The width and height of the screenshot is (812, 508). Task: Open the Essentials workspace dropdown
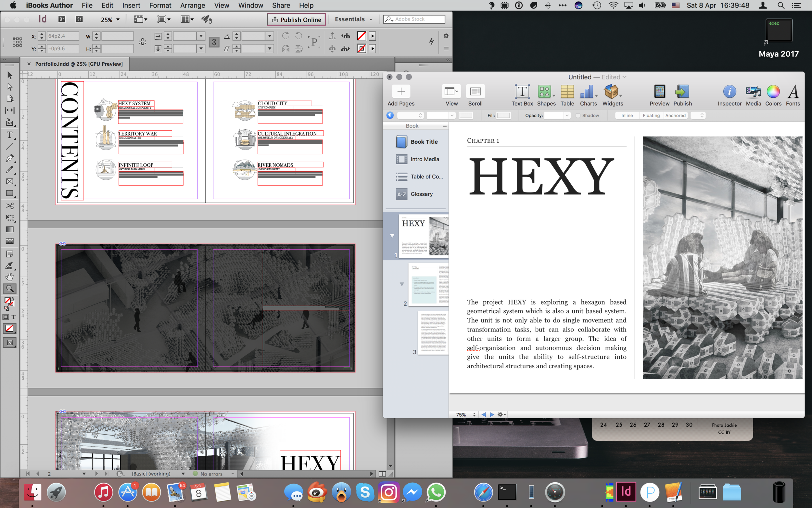coord(353,20)
